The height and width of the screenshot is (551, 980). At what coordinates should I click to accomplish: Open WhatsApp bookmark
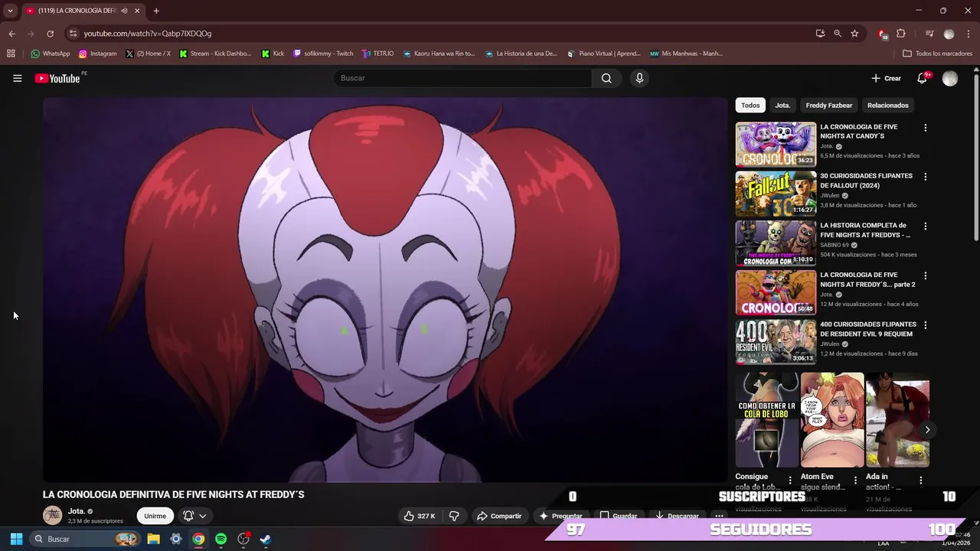(x=51, y=54)
